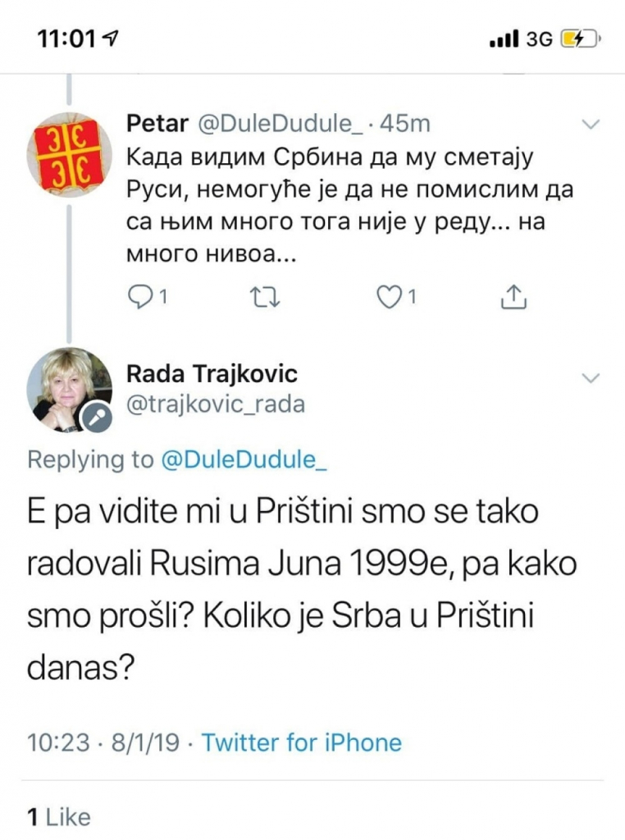Open the chevron menu on Petar's tweet
The width and height of the screenshot is (625, 840).
589,125
